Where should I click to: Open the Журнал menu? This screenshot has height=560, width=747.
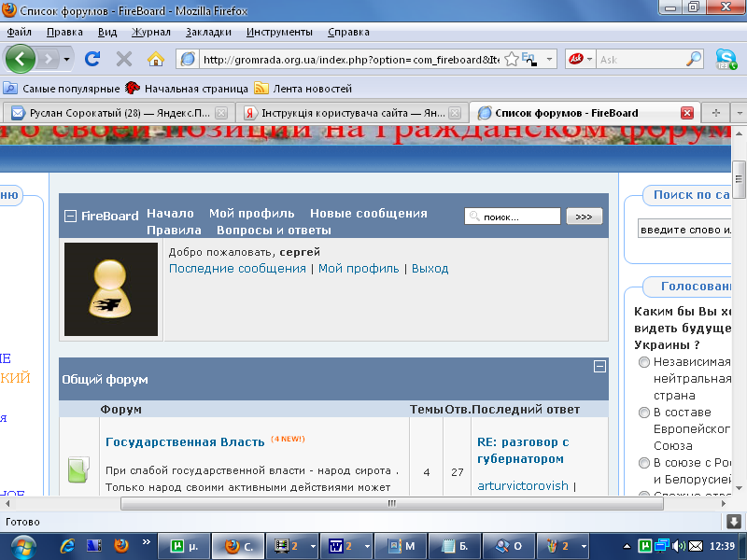(150, 32)
